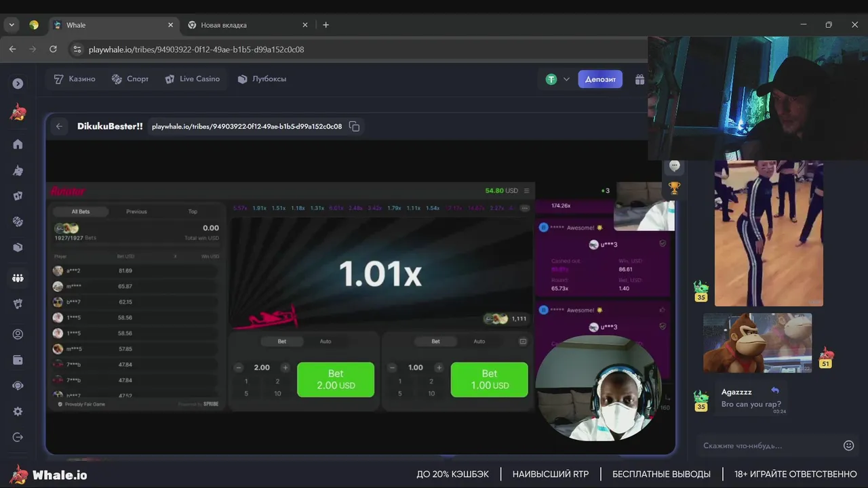868x488 pixels.
Task: Open the Provably Fair Game link
Action: (x=81, y=404)
